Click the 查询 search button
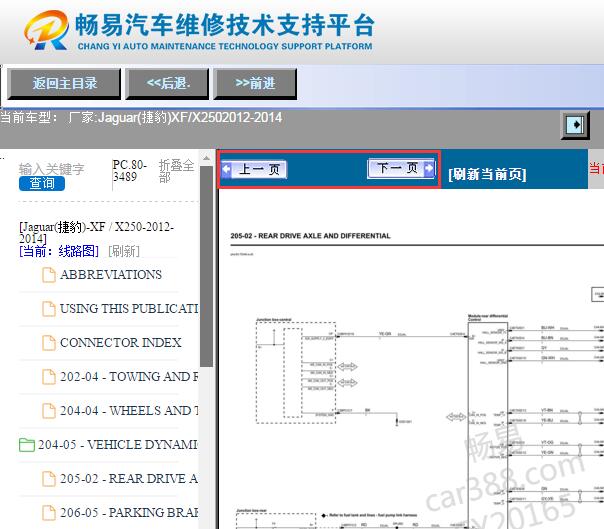This screenshot has height=529, width=604. point(42,183)
